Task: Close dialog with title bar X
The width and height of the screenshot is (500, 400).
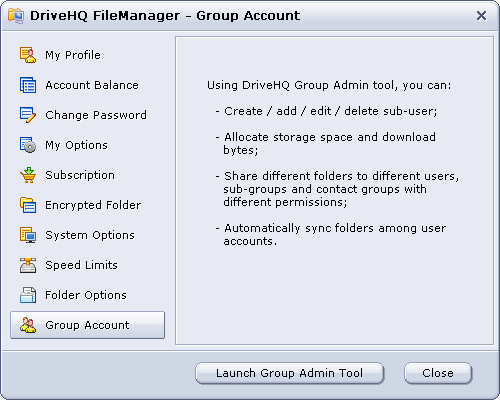Action: (481, 16)
